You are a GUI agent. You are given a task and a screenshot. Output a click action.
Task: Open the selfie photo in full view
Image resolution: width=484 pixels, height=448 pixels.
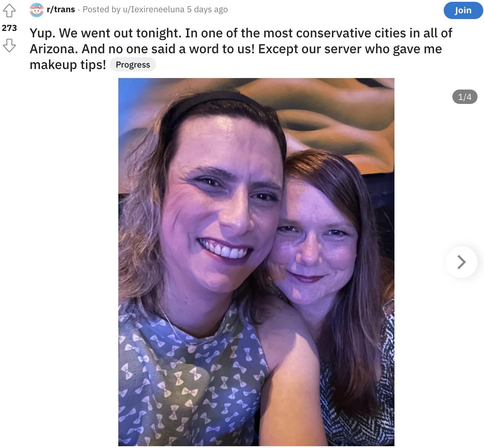tap(256, 262)
